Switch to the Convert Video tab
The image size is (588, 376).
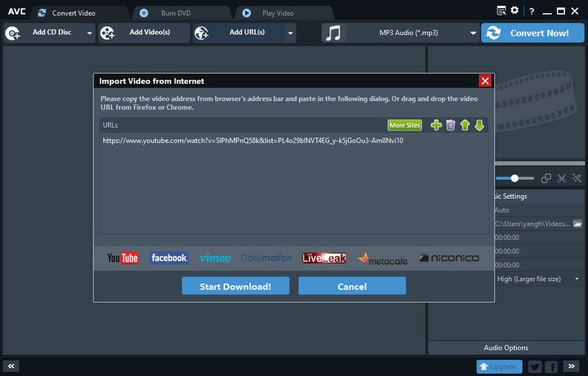[79, 13]
